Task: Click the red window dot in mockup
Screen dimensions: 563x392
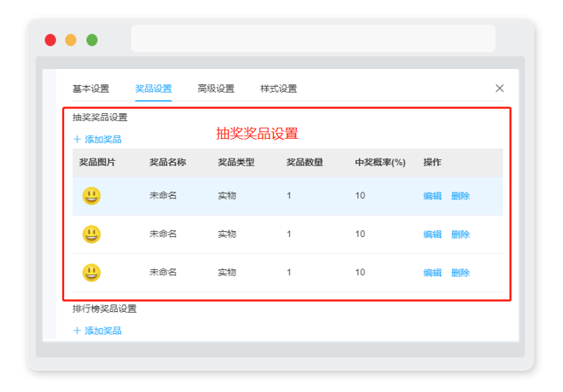Action: [50, 40]
